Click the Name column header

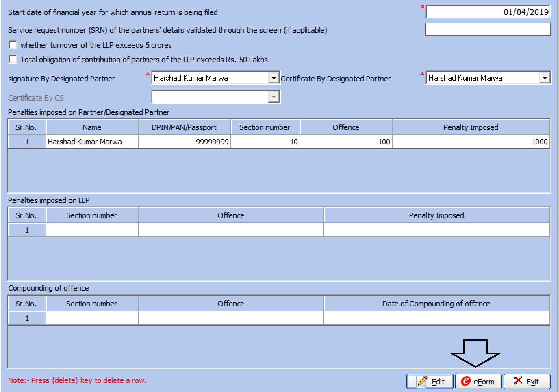click(x=92, y=127)
